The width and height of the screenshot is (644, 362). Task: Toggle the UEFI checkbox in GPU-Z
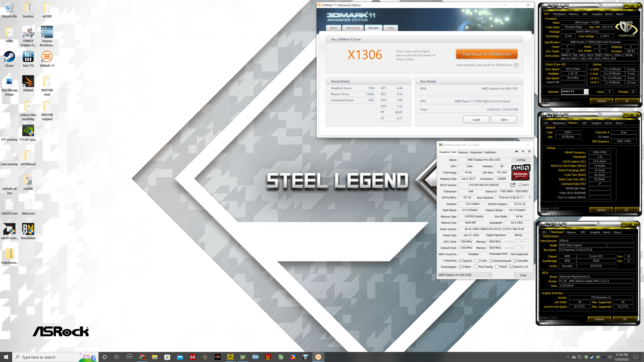pos(520,185)
